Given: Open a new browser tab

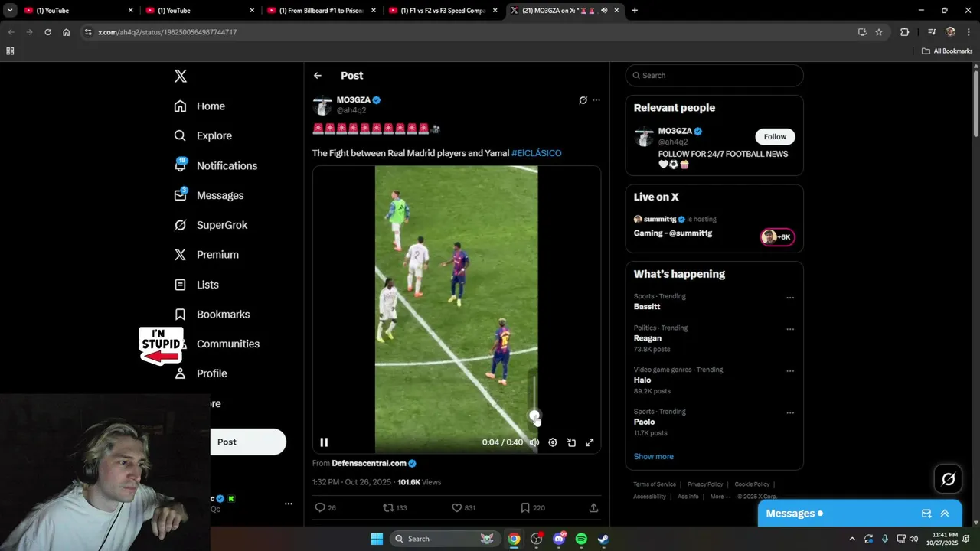Looking at the screenshot, I should point(635,10).
